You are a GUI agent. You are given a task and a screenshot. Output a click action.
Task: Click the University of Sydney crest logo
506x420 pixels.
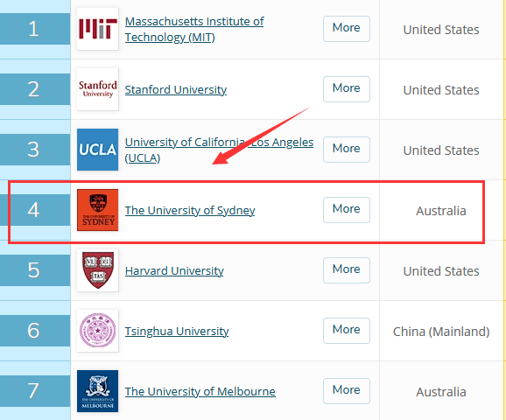(x=97, y=210)
